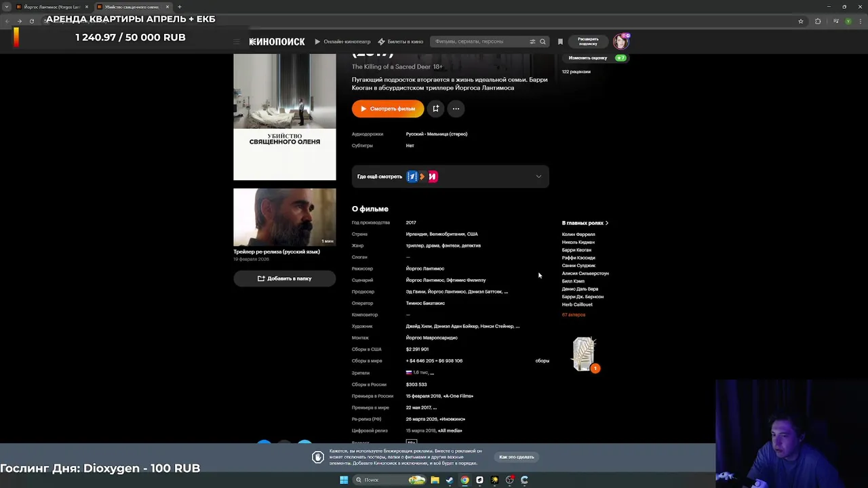Image resolution: width=868 pixels, height=488 pixels.
Task: Open 122 рецензии link
Action: point(576,71)
